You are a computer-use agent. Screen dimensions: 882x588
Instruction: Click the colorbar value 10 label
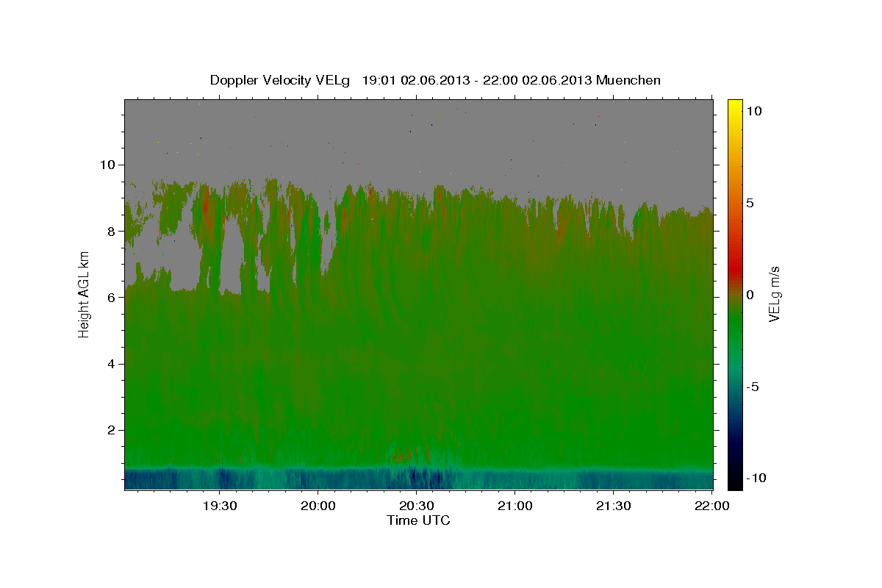[753, 111]
